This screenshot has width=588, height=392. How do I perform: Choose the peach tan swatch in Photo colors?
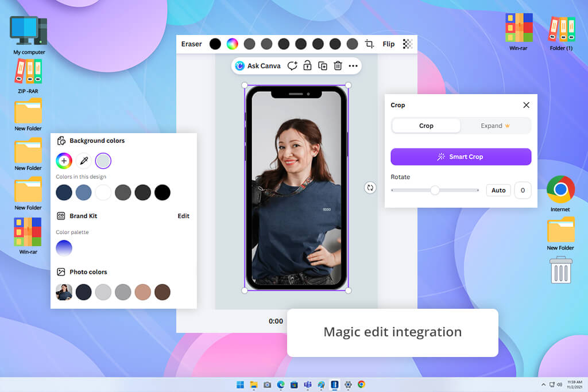(143, 292)
